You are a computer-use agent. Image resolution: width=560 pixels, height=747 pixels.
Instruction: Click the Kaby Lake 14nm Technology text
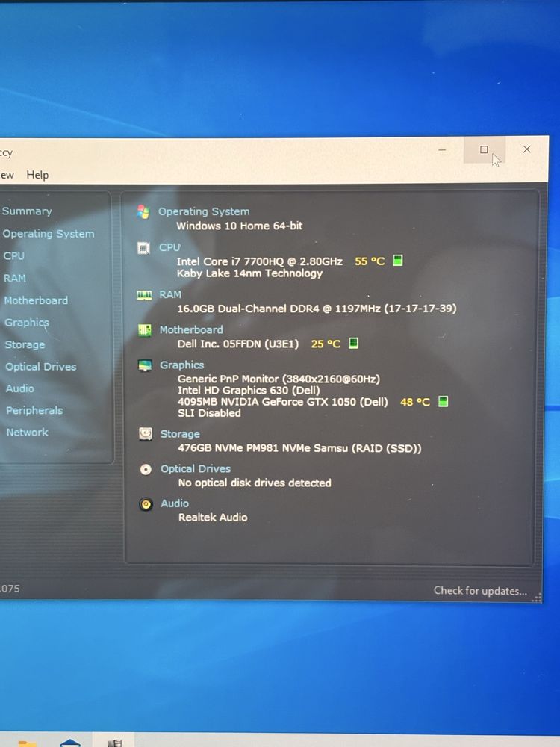click(249, 273)
